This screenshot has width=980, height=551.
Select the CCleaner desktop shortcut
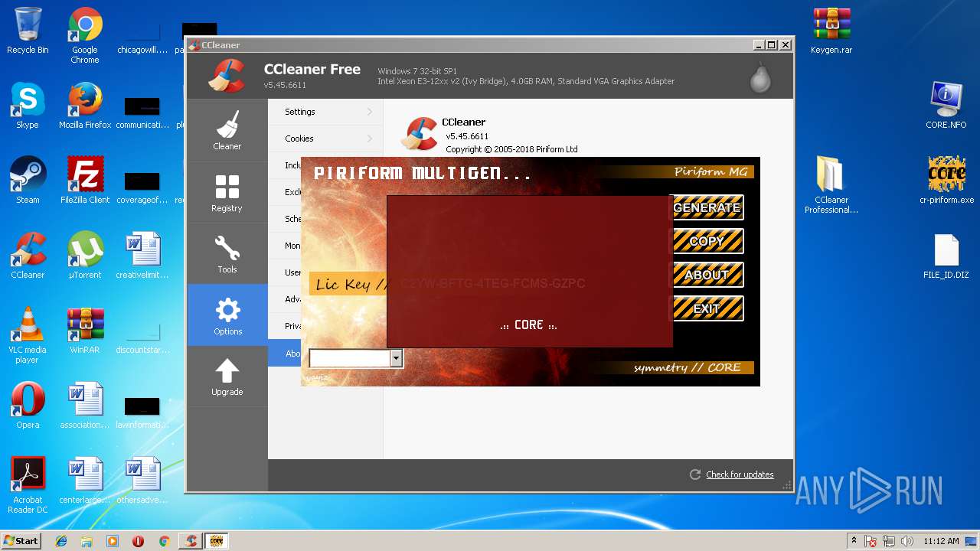click(28, 256)
